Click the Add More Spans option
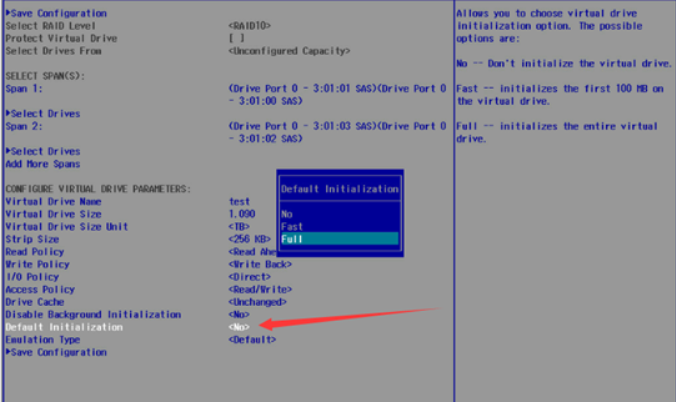The image size is (676, 402). tap(42, 163)
